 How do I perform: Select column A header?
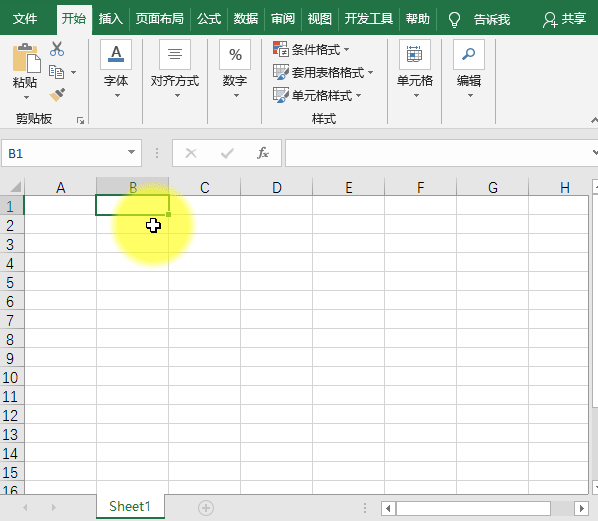(x=60, y=187)
